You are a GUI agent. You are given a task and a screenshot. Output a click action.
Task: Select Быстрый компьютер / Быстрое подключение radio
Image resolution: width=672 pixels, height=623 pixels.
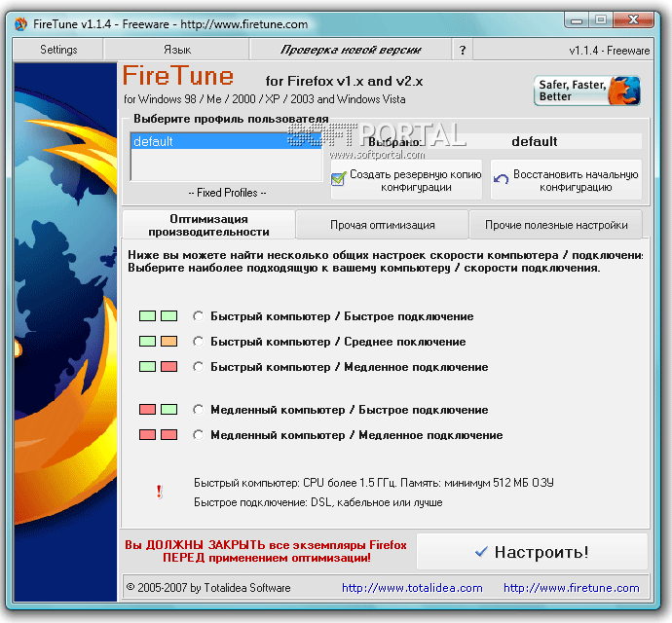tap(198, 316)
